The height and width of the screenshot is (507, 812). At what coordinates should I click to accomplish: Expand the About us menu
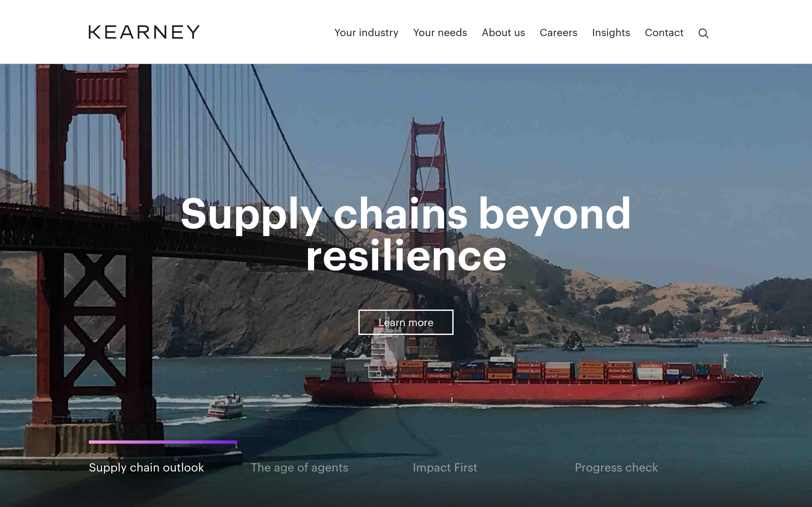[x=503, y=33]
